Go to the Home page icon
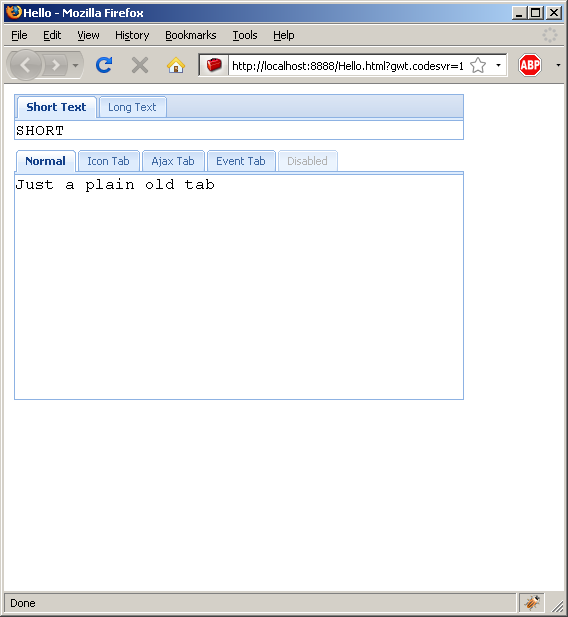The height and width of the screenshot is (617, 568). (x=176, y=65)
